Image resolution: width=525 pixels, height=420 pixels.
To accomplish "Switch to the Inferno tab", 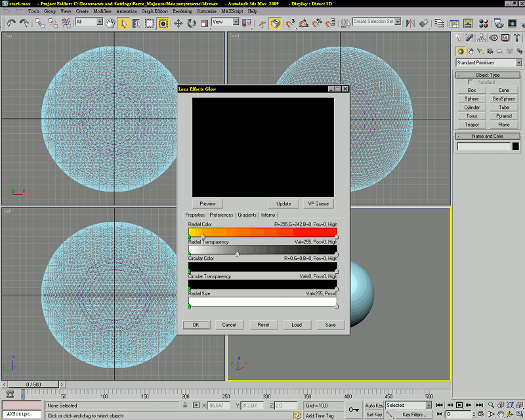I will pos(268,215).
